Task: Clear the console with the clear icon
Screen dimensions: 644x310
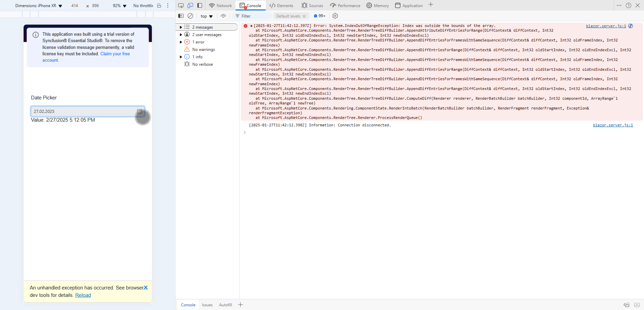Action: coord(190,16)
